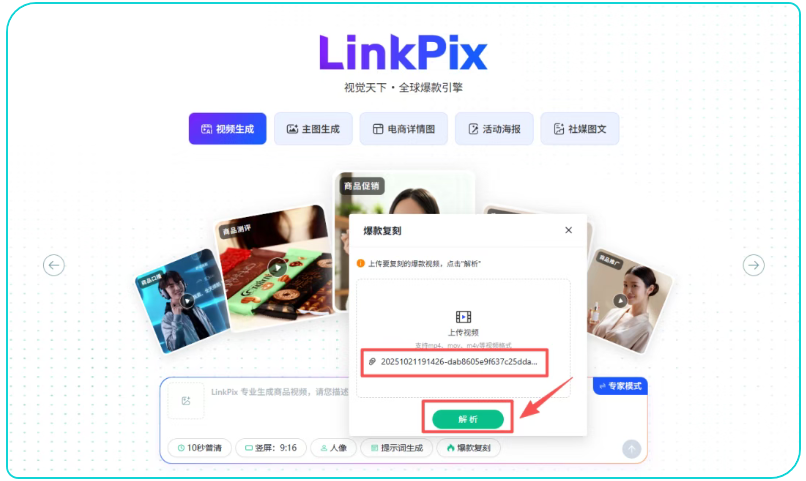The image size is (806, 481).
Task: Click the image upload icon in prompt box
Action: 186,401
